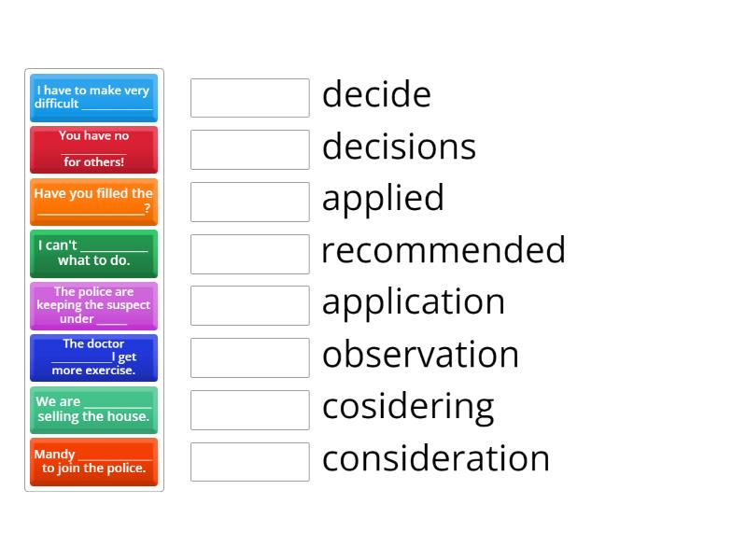Click the word 'recommended' label
Screen dimensions: 747x560
click(x=444, y=249)
